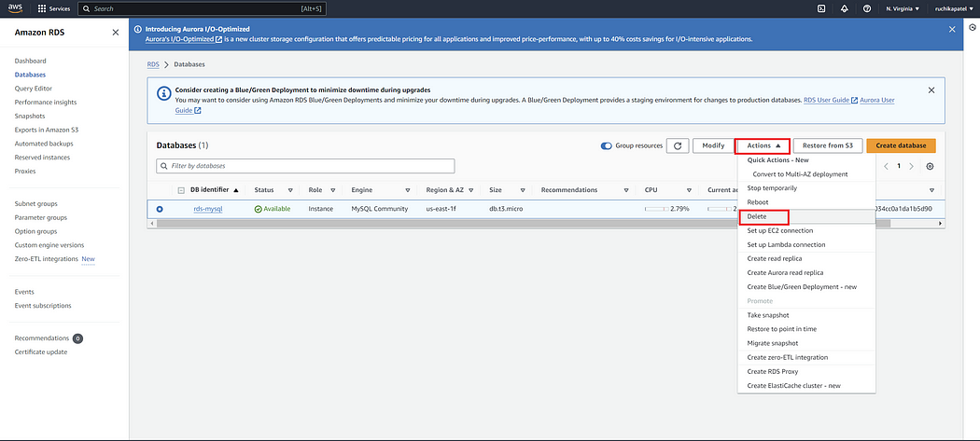Image resolution: width=980 pixels, height=441 pixels.
Task: Sort by Status column
Action: (290, 190)
